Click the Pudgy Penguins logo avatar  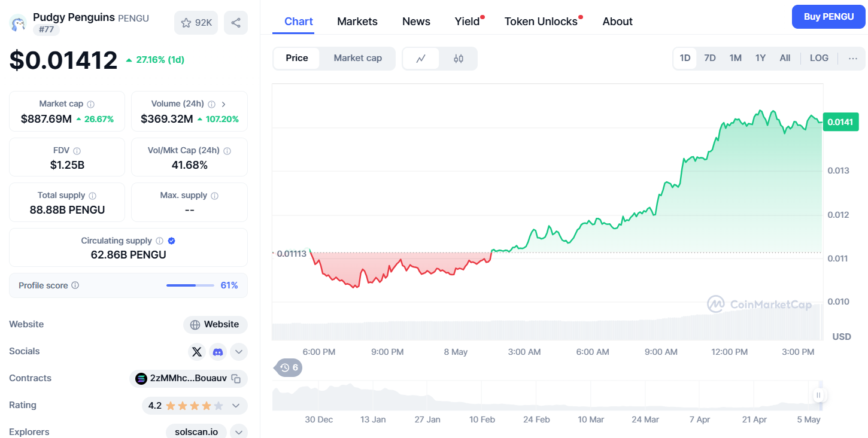pos(18,23)
